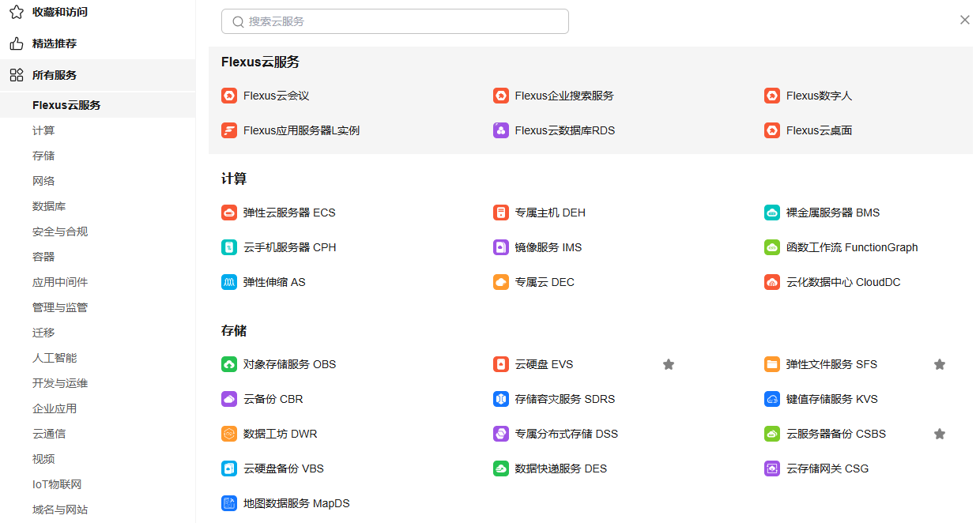Open the Flexus云桌面 service link
Image resolution: width=980 pixels, height=523 pixels.
pyautogui.click(x=819, y=130)
